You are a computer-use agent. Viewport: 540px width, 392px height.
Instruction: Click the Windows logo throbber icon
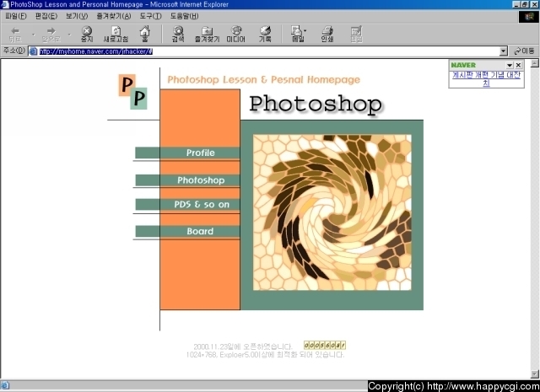pos(529,17)
